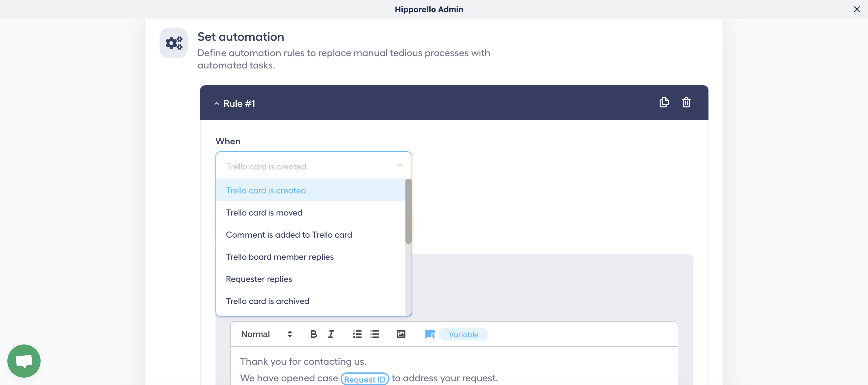Screen dimensions: 868x385
Task: Insert a bulleted list
Action: [x=374, y=334]
